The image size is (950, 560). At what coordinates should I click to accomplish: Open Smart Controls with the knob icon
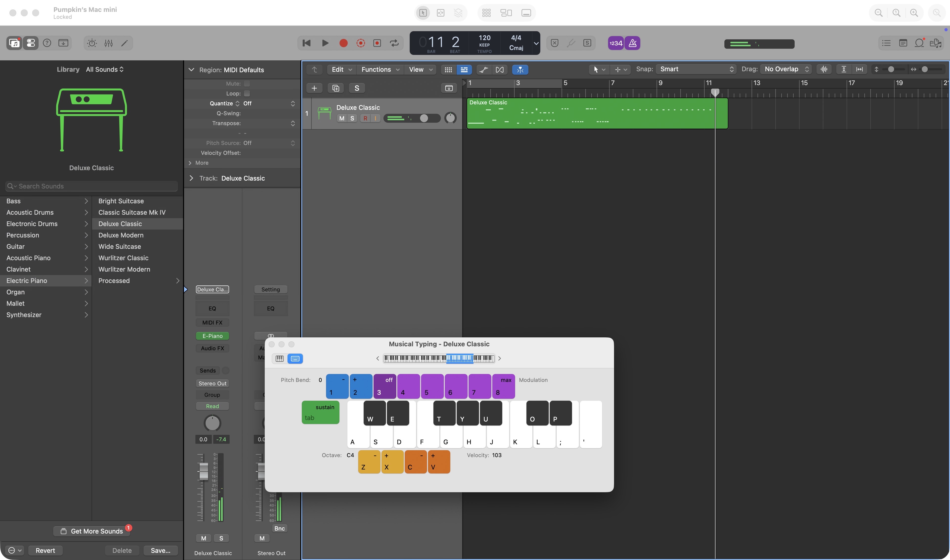coord(92,43)
